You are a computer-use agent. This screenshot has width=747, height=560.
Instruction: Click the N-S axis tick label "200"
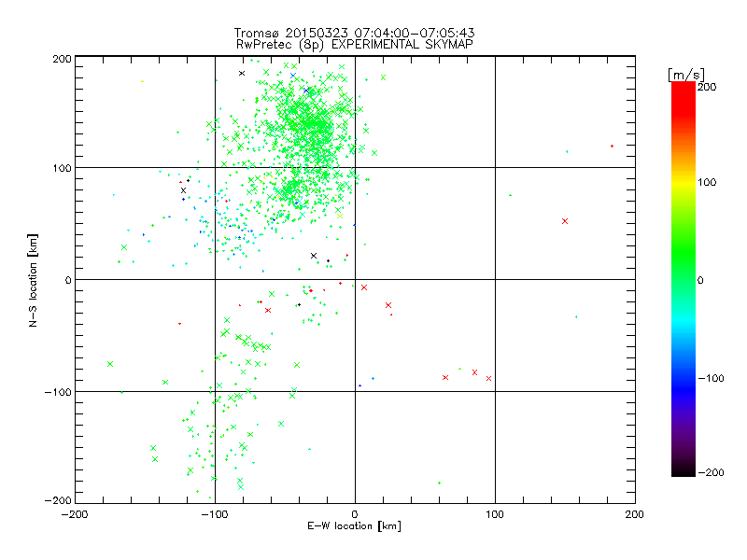[x=62, y=59]
